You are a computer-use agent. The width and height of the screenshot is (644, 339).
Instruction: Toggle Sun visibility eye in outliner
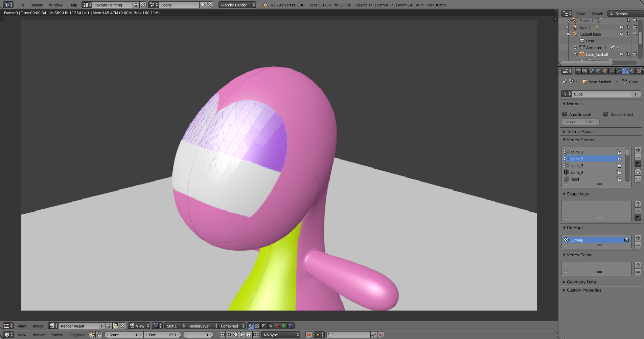point(622,27)
